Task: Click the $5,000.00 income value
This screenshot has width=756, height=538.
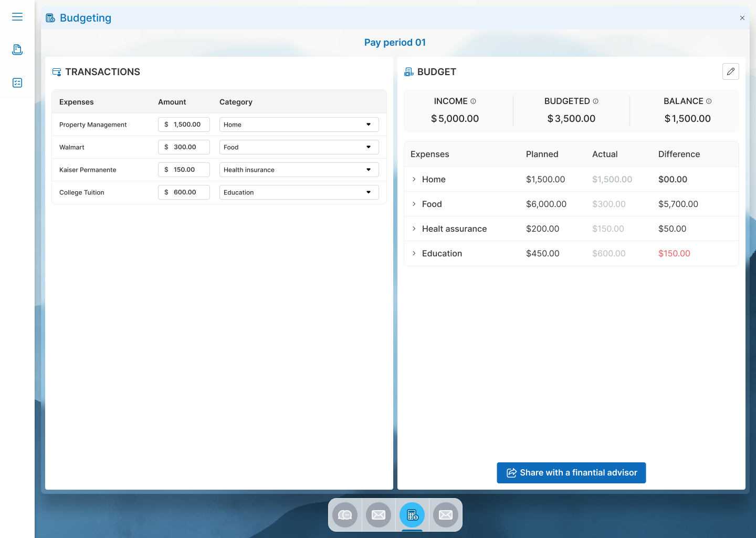Action: click(x=455, y=119)
